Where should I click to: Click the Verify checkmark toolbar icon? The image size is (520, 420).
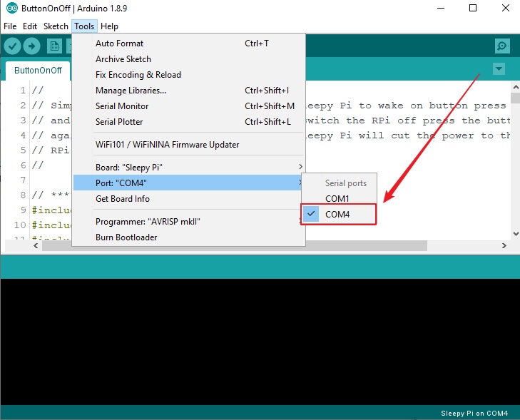click(12, 46)
